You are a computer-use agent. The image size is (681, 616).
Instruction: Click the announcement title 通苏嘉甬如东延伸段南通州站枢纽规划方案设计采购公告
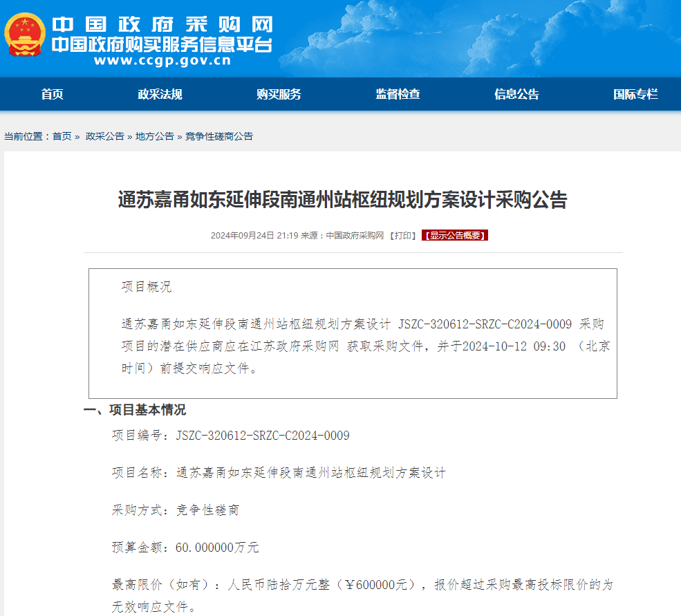pyautogui.click(x=342, y=200)
